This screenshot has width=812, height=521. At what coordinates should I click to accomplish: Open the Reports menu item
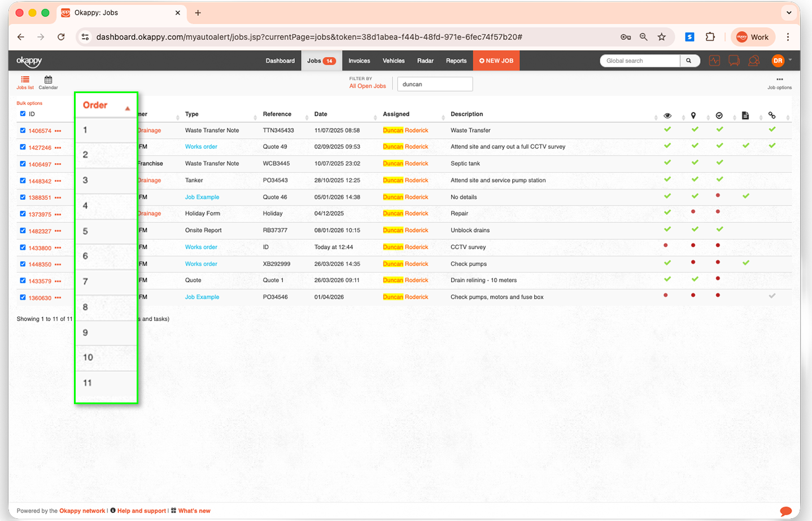coord(456,61)
